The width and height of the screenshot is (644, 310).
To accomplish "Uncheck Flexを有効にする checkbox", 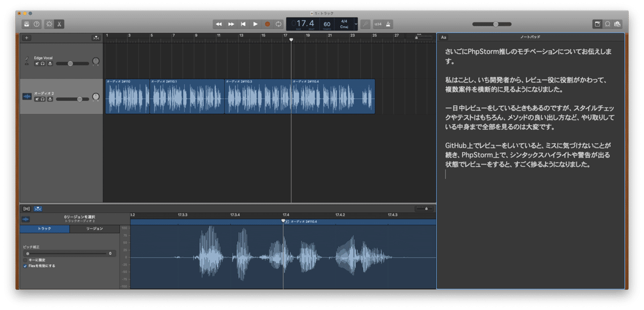I will [x=25, y=265].
